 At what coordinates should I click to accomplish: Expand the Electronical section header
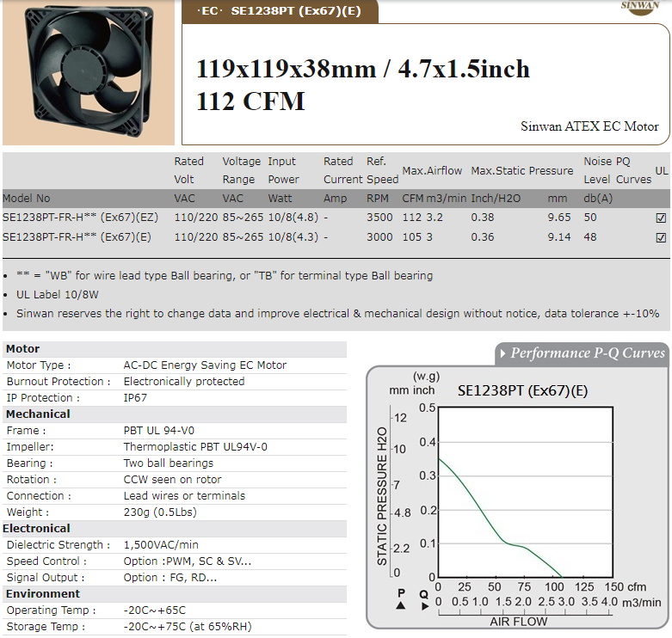pyautogui.click(x=36, y=529)
